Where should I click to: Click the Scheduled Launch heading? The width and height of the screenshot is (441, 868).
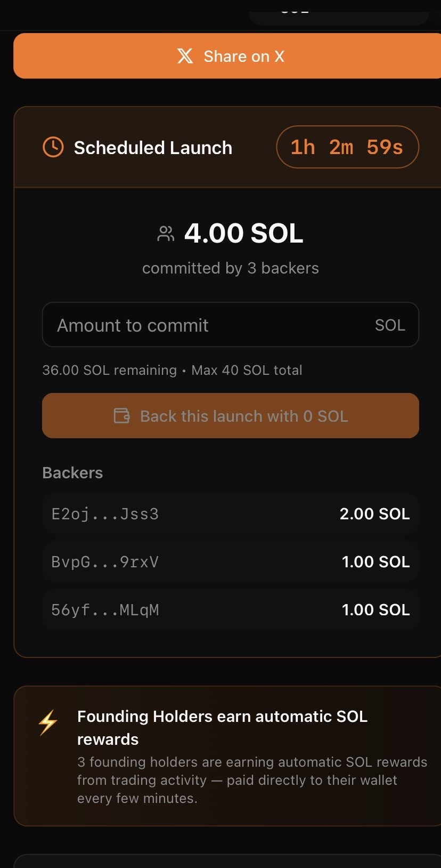(x=153, y=148)
